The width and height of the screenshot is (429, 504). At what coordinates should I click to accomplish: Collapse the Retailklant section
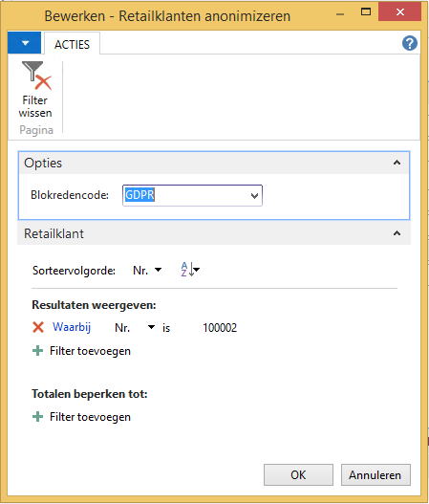point(397,233)
